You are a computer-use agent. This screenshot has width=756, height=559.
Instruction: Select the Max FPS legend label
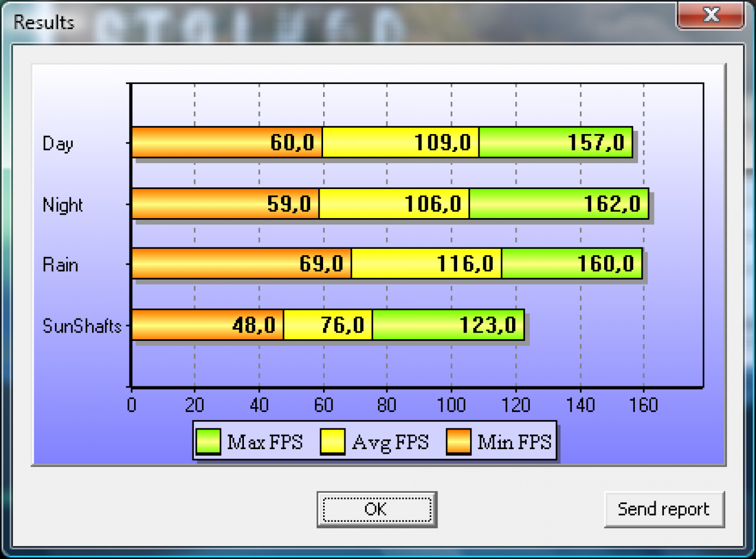pos(265,442)
